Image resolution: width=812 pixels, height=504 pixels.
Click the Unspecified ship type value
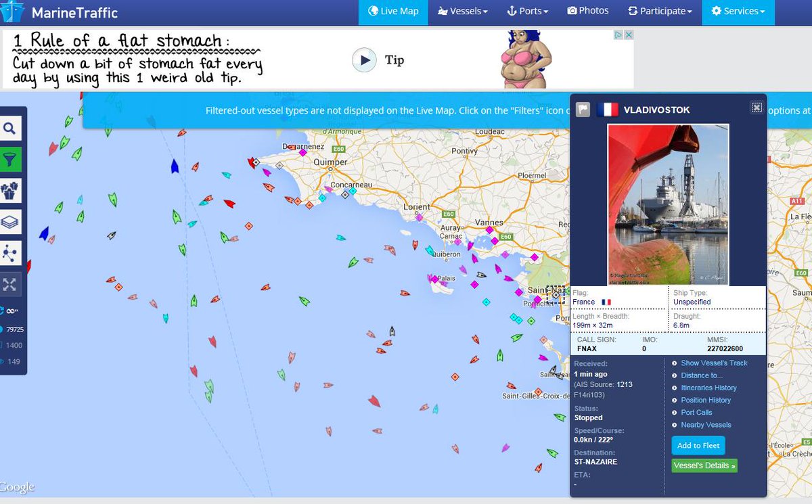point(692,302)
